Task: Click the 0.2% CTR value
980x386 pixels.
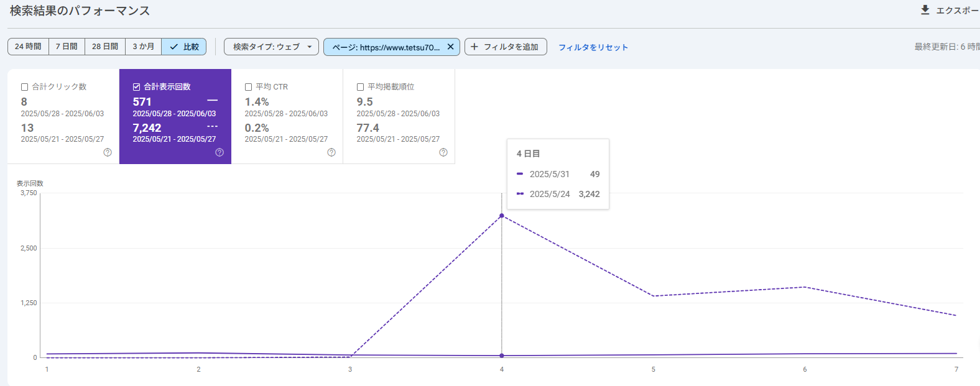Action: 257,128
